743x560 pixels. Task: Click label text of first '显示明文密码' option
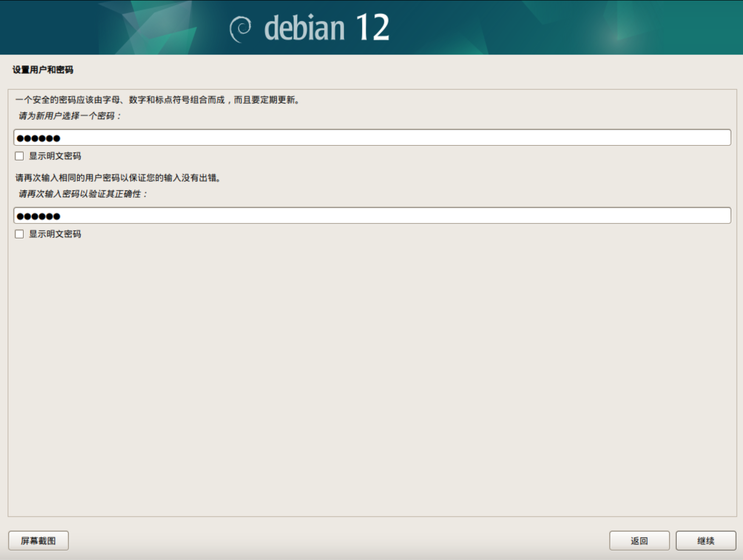click(x=55, y=156)
